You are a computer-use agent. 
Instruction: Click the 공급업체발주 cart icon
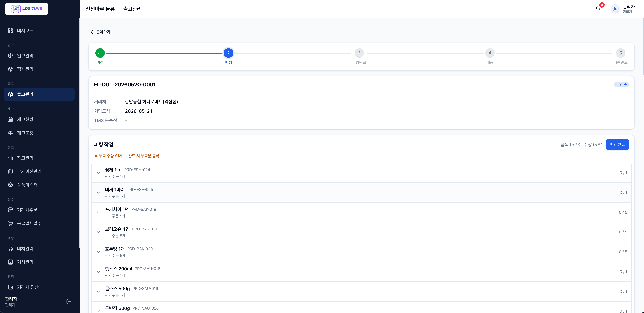tap(10, 223)
